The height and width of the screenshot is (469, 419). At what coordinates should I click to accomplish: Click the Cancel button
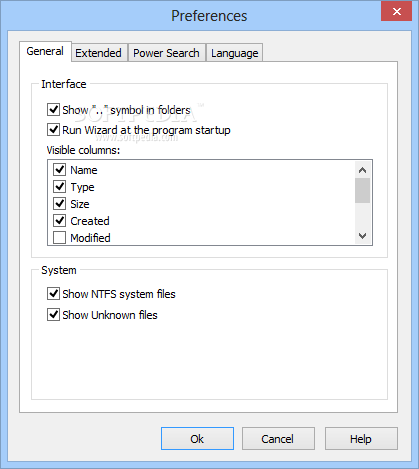click(x=278, y=439)
